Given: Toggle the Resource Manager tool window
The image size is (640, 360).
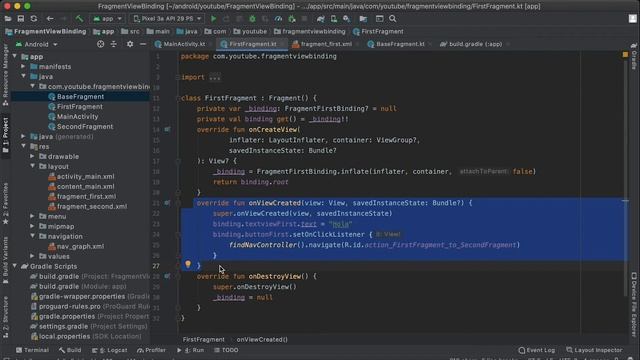Looking at the screenshot, I should [5, 76].
